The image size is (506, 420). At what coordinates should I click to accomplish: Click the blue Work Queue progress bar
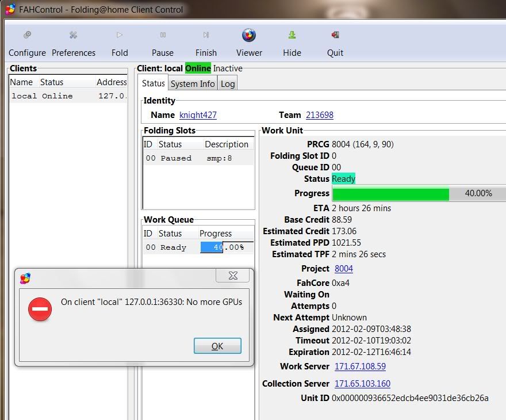[227, 247]
